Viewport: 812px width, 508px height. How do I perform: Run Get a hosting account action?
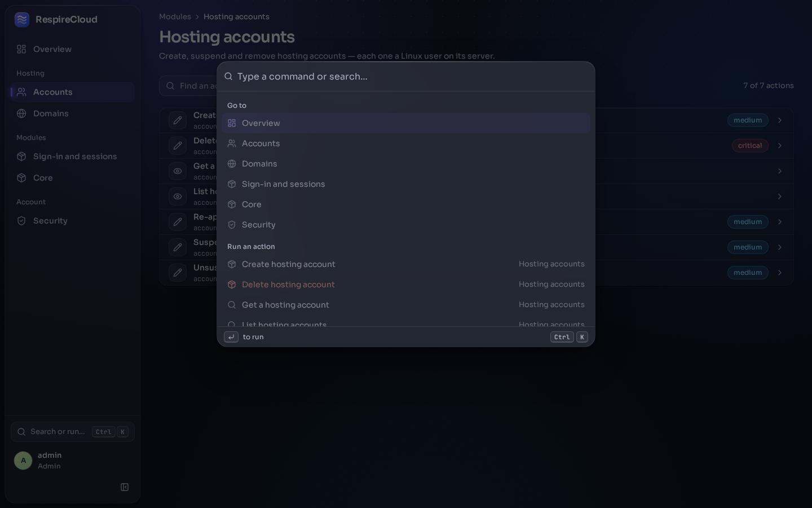coord(406,305)
